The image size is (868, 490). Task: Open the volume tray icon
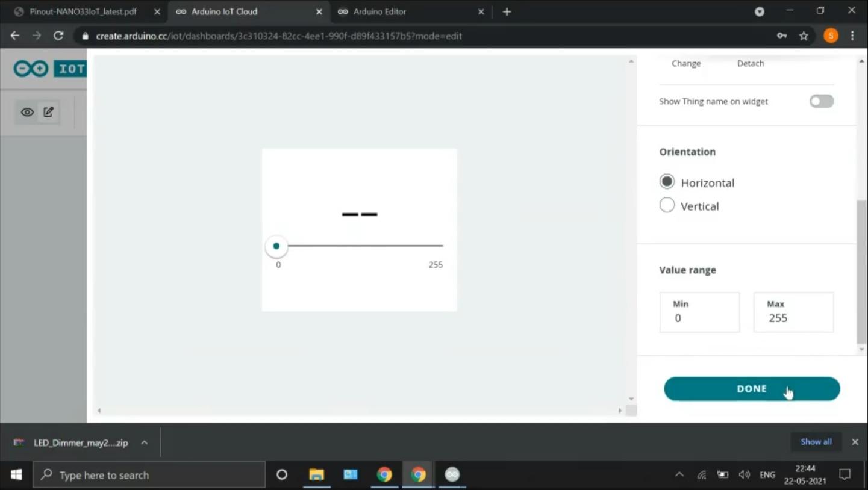point(745,474)
